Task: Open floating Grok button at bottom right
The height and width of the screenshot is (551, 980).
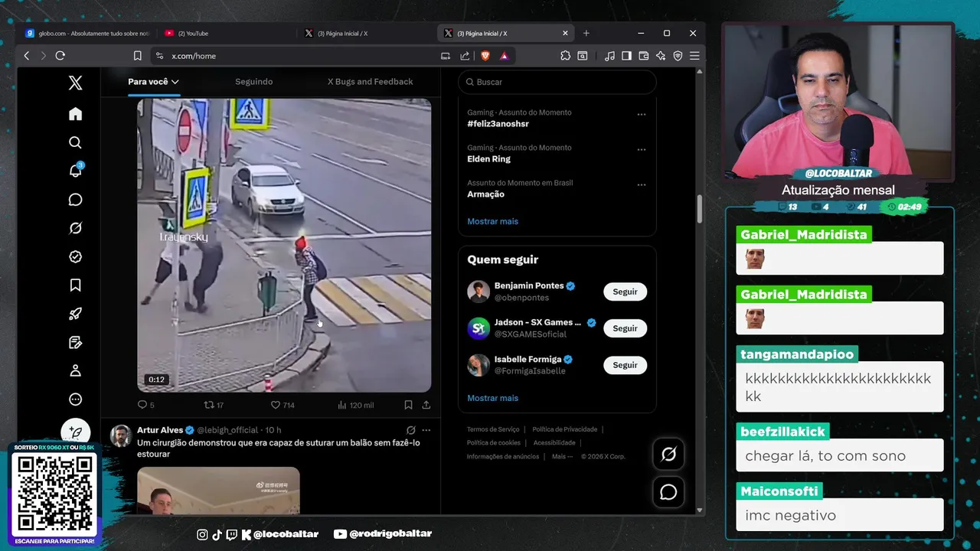Action: pos(668,455)
